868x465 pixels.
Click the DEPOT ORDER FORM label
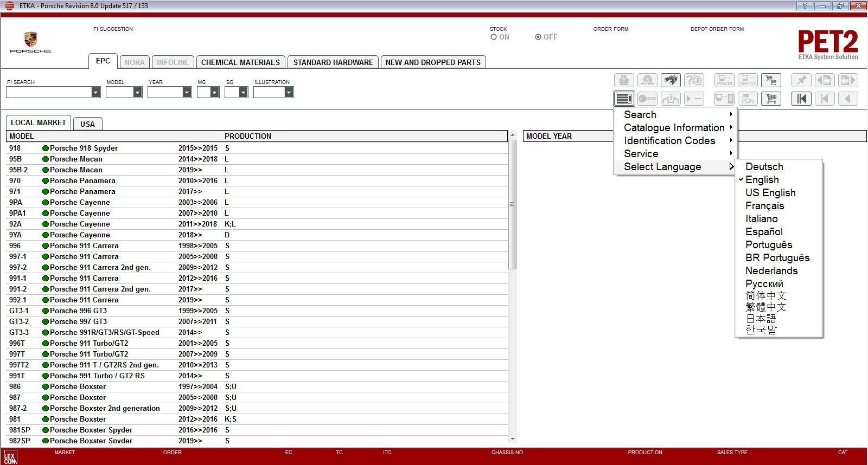[x=717, y=29]
